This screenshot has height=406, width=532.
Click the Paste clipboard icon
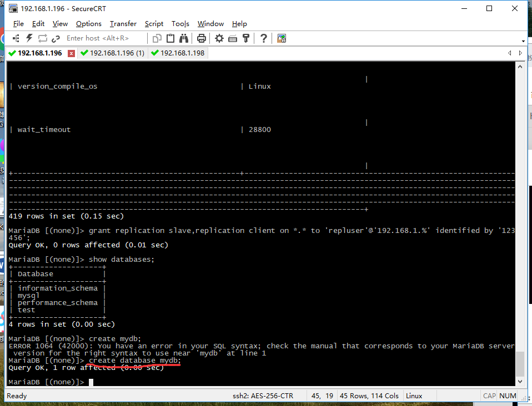coord(170,38)
